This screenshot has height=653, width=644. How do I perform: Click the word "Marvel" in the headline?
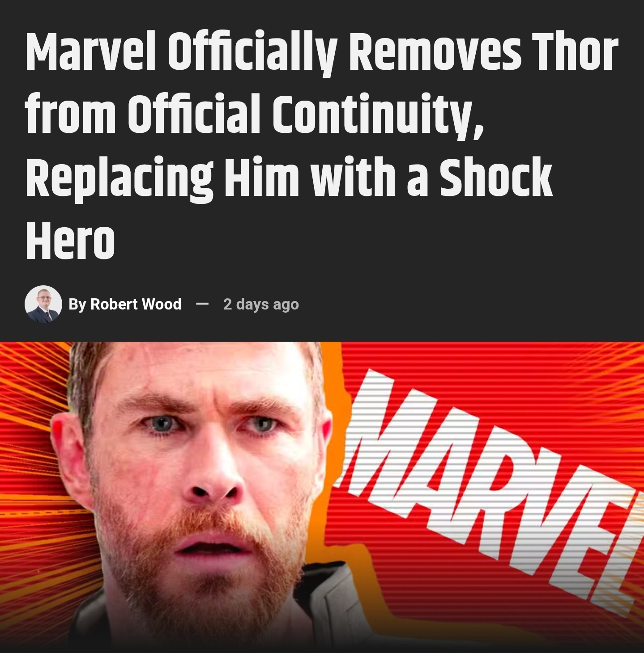[91, 53]
